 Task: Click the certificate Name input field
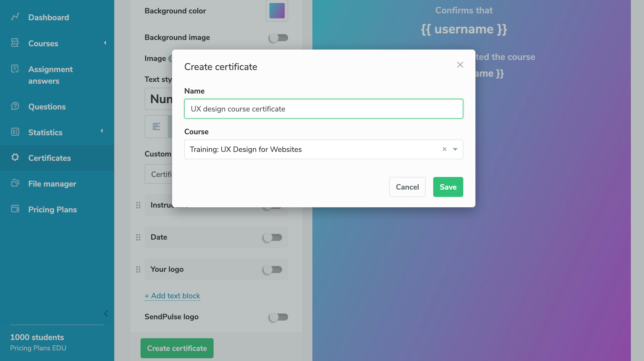(x=324, y=109)
